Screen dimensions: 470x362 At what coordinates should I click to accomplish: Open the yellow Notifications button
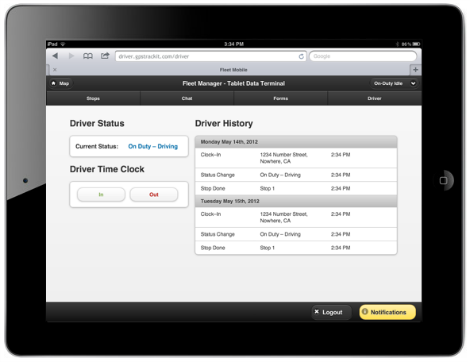(x=387, y=312)
